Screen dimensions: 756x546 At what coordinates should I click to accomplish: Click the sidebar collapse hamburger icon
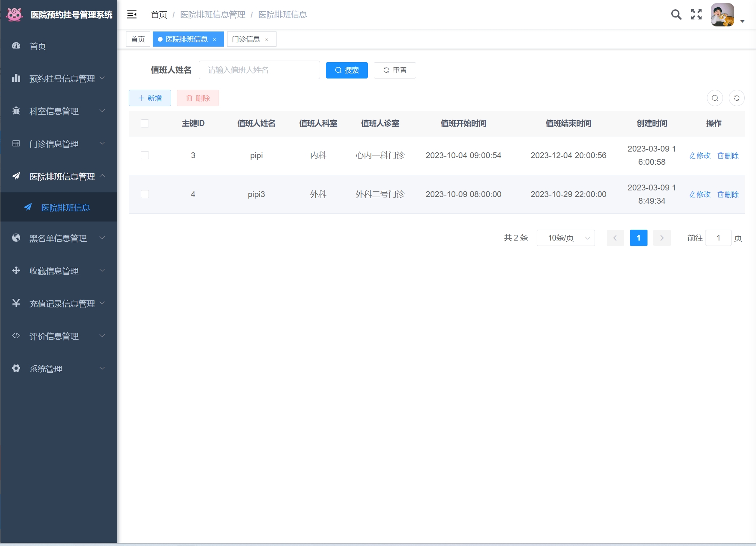pyautogui.click(x=132, y=15)
